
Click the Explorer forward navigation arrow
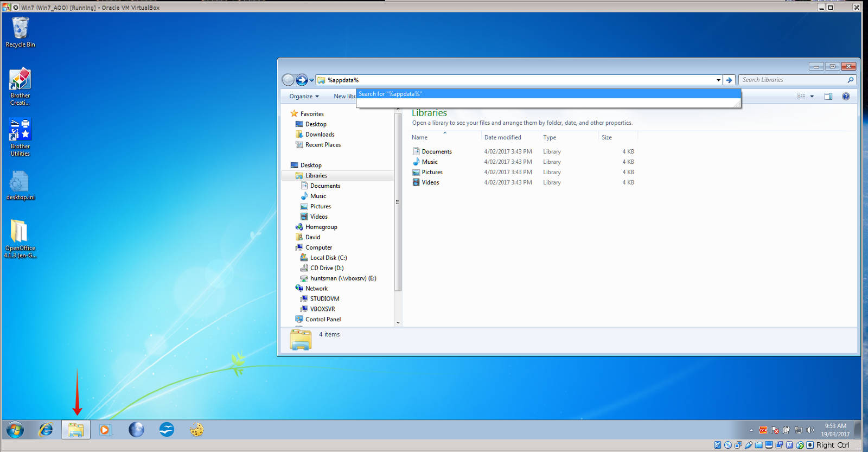(x=302, y=80)
